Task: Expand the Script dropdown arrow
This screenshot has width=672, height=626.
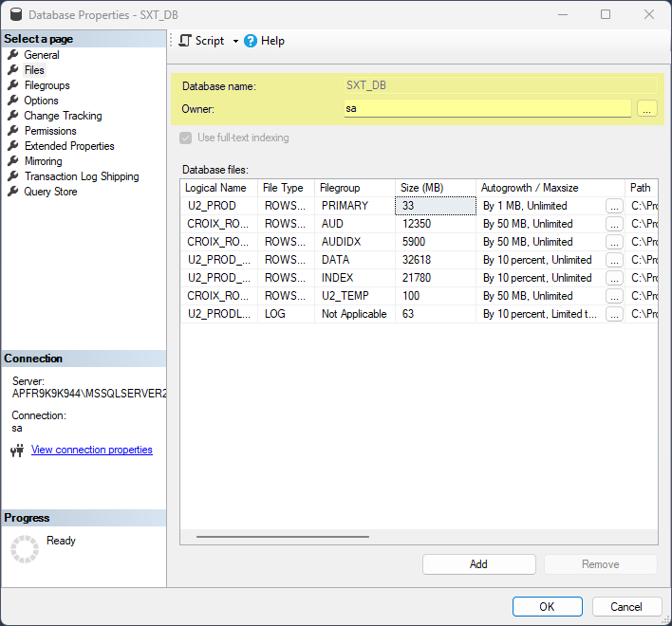Action: [235, 41]
